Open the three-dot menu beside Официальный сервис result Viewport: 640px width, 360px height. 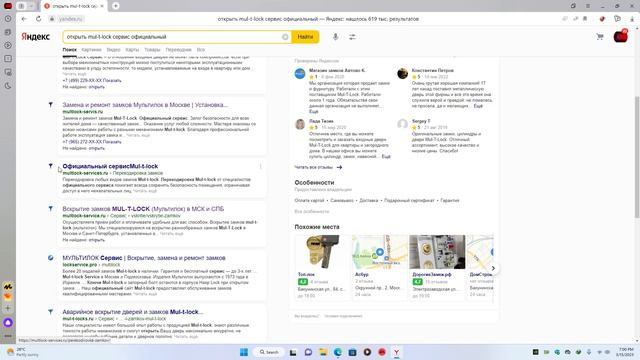point(260,166)
